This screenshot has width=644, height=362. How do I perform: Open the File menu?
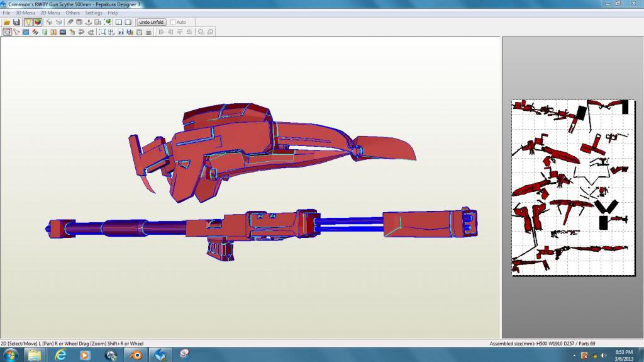pos(6,13)
